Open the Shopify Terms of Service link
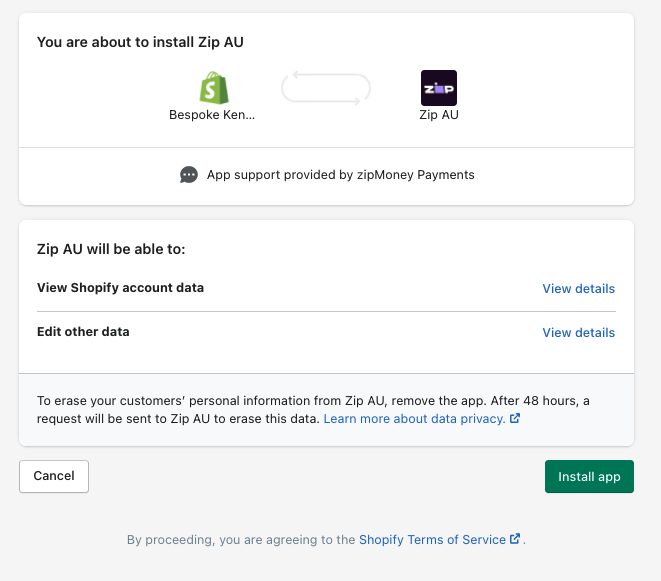This screenshot has width=661, height=581. pos(432,540)
